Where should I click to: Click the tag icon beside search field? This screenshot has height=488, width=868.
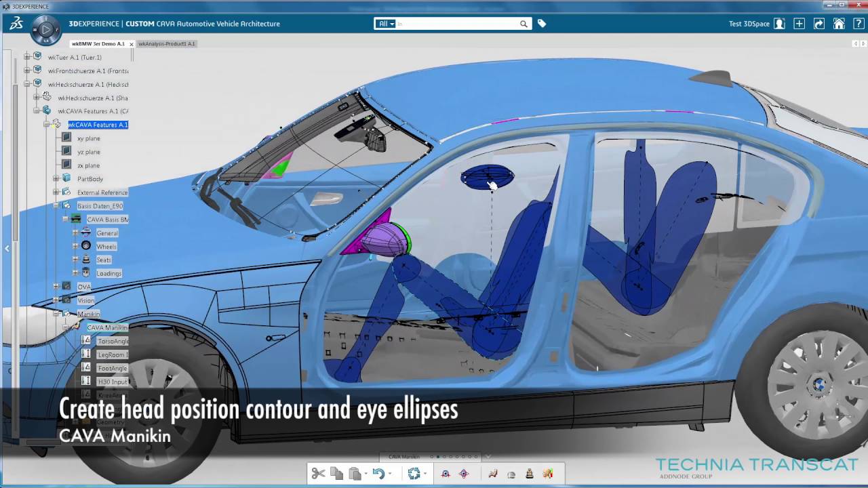click(x=542, y=24)
